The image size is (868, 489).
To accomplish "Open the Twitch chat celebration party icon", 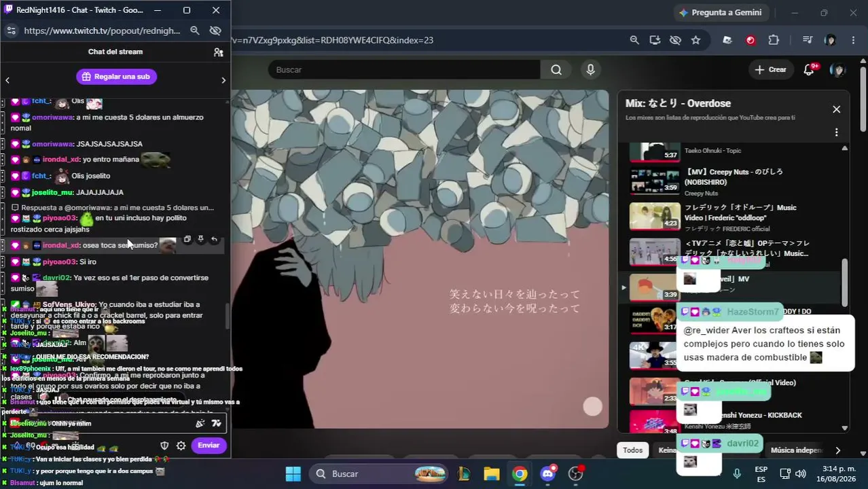I will click(x=200, y=423).
